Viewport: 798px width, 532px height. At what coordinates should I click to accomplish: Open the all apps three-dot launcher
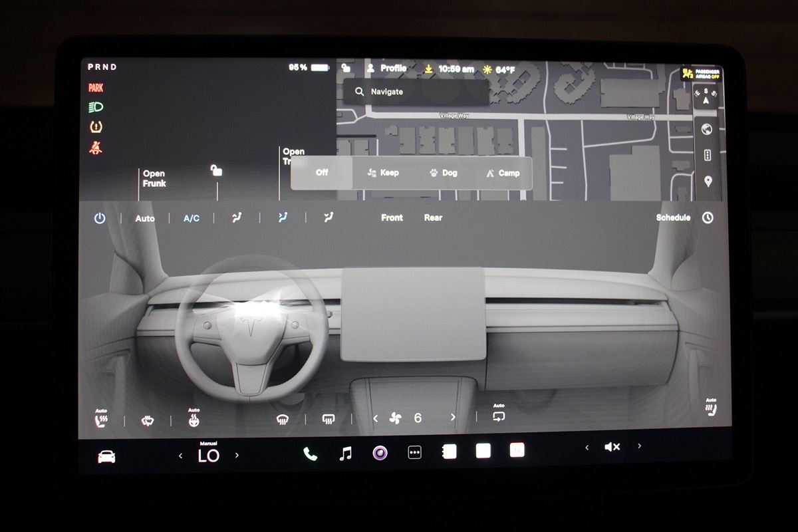click(414, 453)
